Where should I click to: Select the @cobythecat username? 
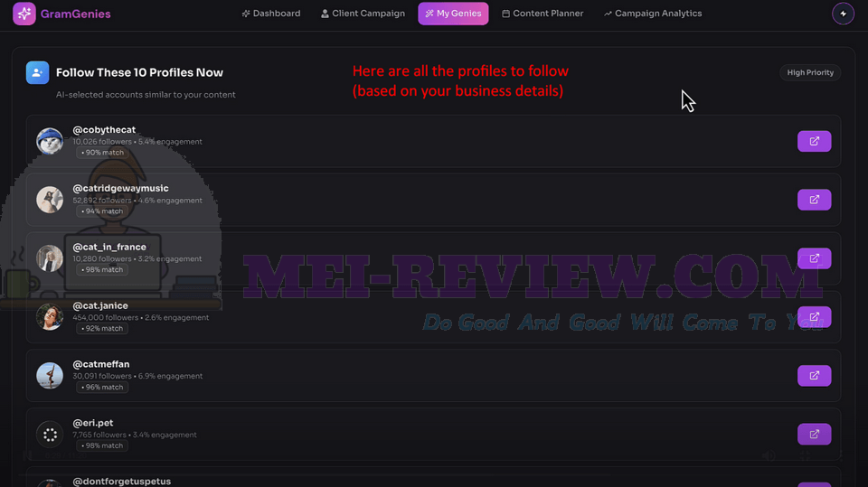click(104, 129)
